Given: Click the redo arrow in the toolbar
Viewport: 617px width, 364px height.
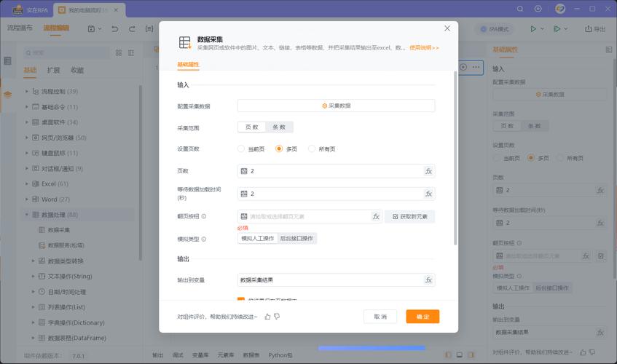Looking at the screenshot, I should coord(132,28).
